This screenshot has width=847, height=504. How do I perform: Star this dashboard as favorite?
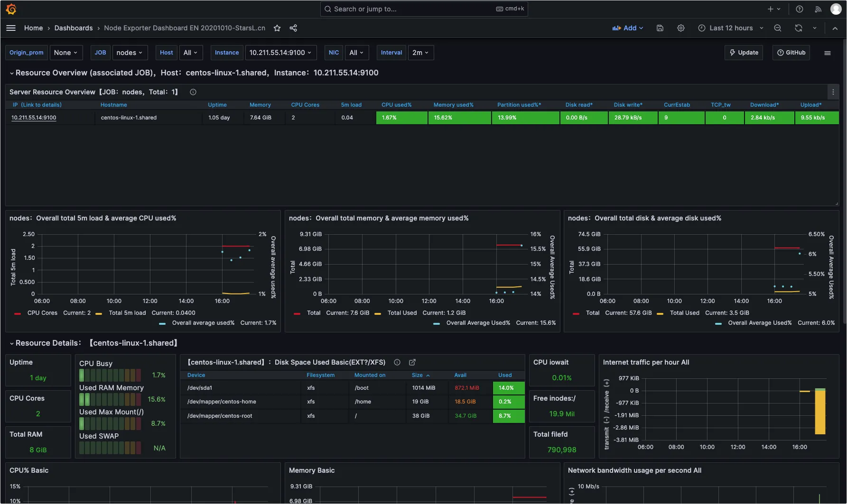277,28
